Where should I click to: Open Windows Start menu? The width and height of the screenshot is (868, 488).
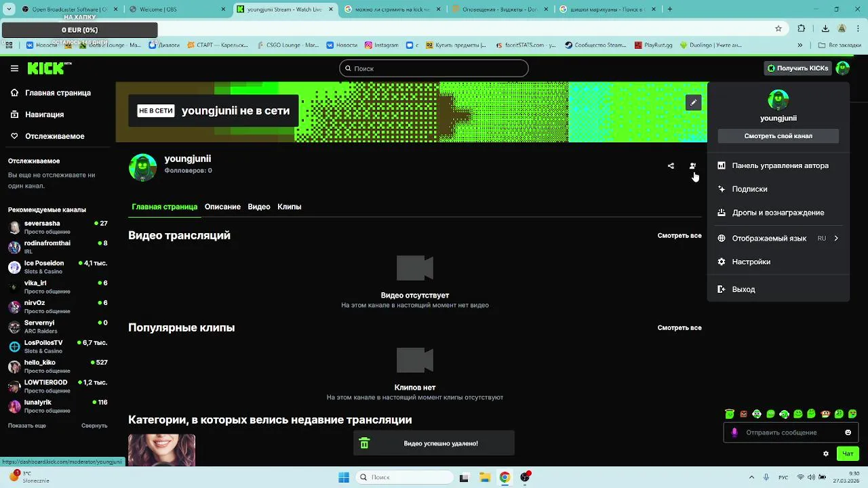344,477
